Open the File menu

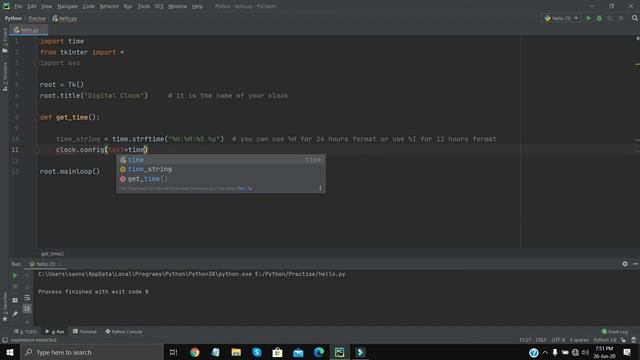click(18, 7)
